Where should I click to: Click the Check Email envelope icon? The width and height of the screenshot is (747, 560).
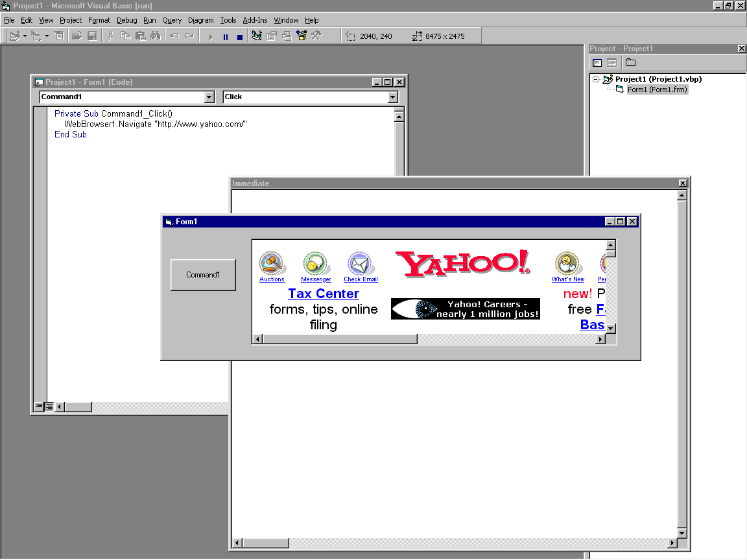point(360,263)
